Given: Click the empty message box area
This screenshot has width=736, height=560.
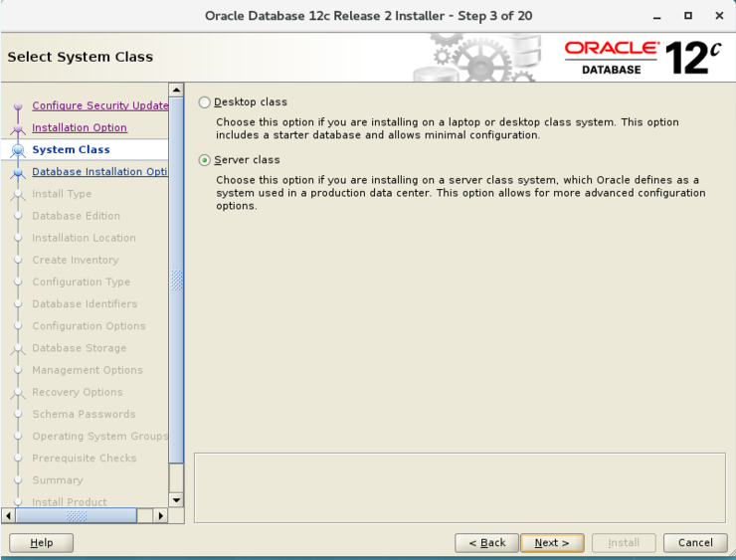Looking at the screenshot, I should (x=460, y=487).
